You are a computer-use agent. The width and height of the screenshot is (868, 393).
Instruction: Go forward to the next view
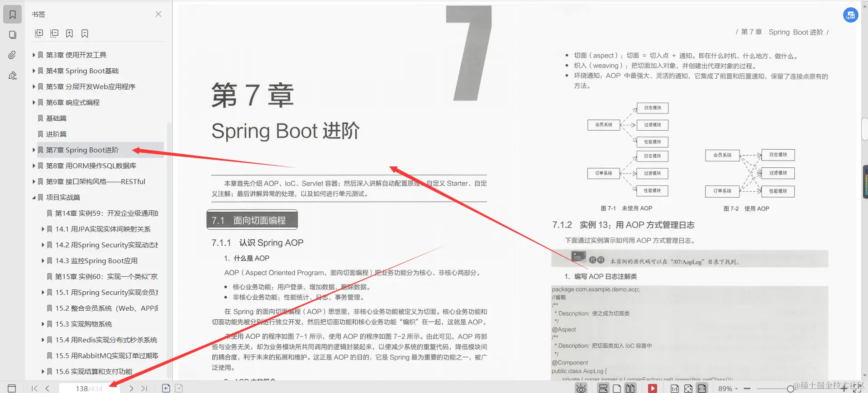tap(179, 388)
